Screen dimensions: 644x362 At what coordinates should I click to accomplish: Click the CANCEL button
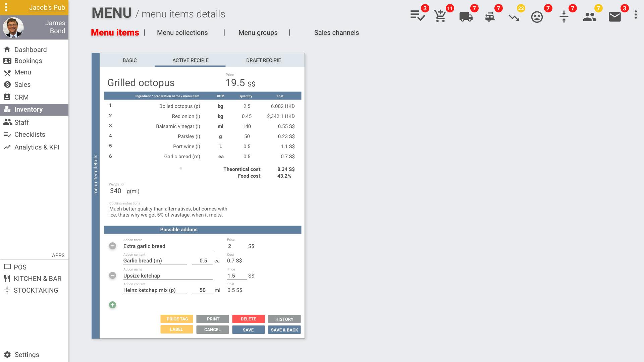tap(213, 329)
